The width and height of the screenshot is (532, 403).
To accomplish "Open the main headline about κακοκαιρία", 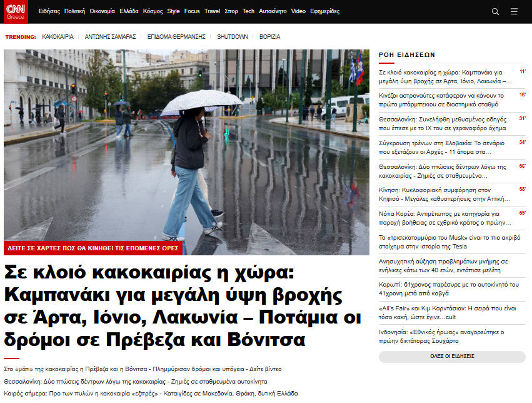I will point(183,307).
